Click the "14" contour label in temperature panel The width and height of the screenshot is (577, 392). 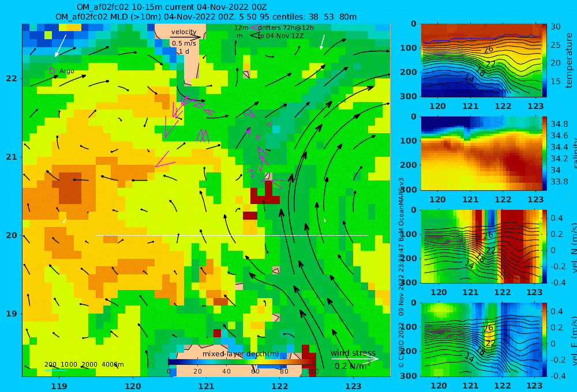pos(469,78)
